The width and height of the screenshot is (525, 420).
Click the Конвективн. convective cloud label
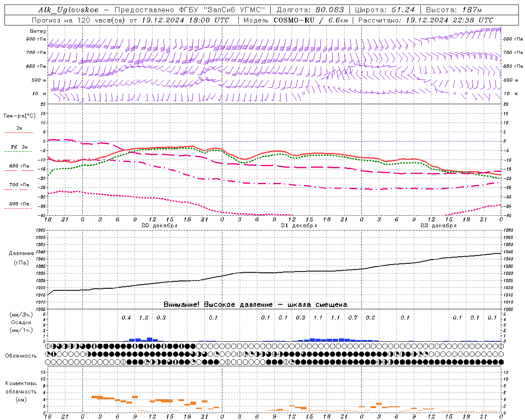click(x=21, y=383)
